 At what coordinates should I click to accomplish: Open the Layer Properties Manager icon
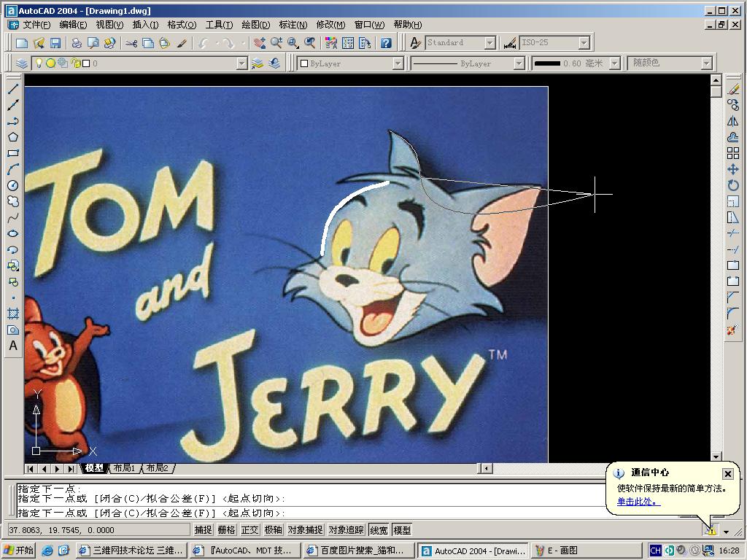pyautogui.click(x=21, y=63)
